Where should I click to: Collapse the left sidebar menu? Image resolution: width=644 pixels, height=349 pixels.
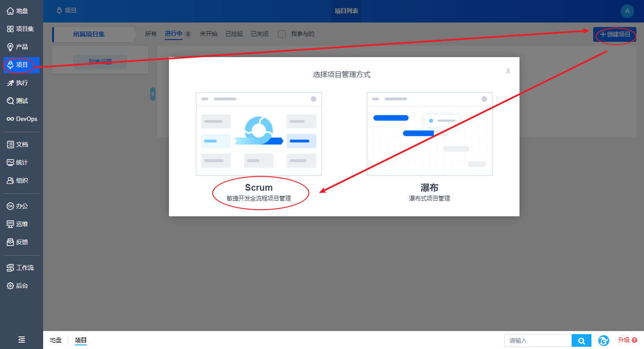(x=22, y=340)
